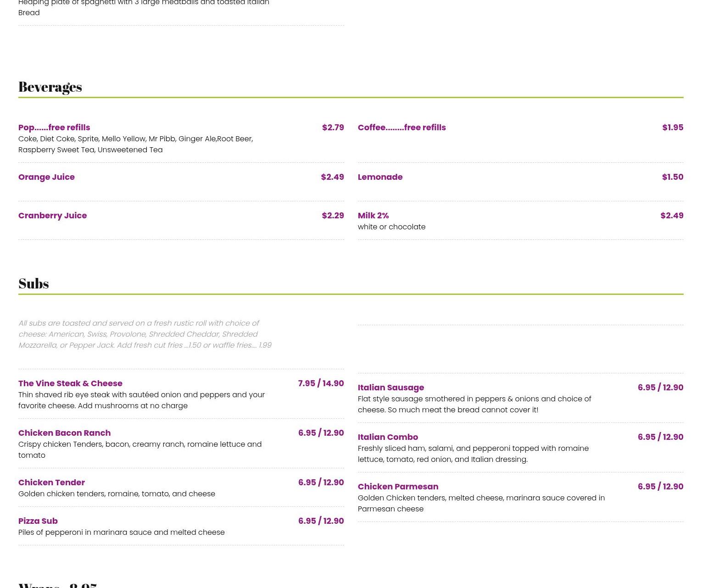This screenshot has width=702, height=588.
Task: Click the Lemonade item name
Action: [x=380, y=177]
